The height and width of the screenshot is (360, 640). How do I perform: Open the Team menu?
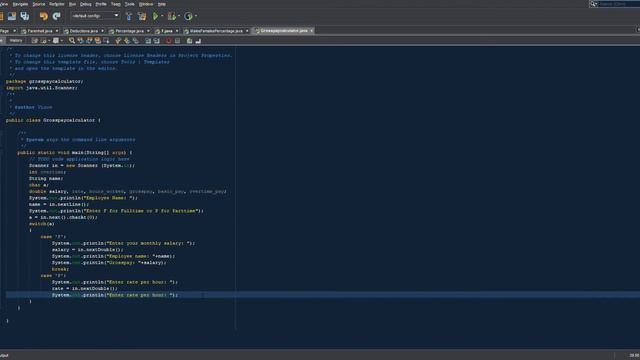(116, 4)
